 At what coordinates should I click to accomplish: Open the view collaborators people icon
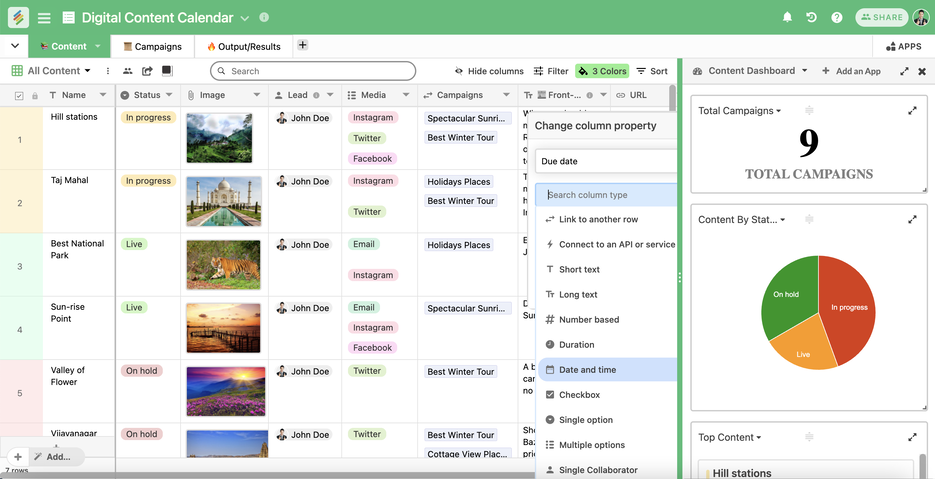128,71
